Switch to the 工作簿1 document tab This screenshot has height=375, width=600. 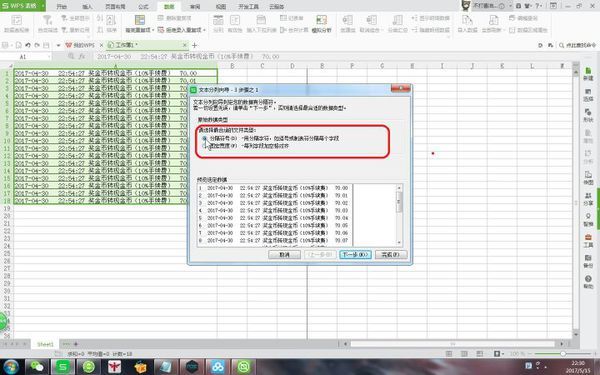[147, 45]
